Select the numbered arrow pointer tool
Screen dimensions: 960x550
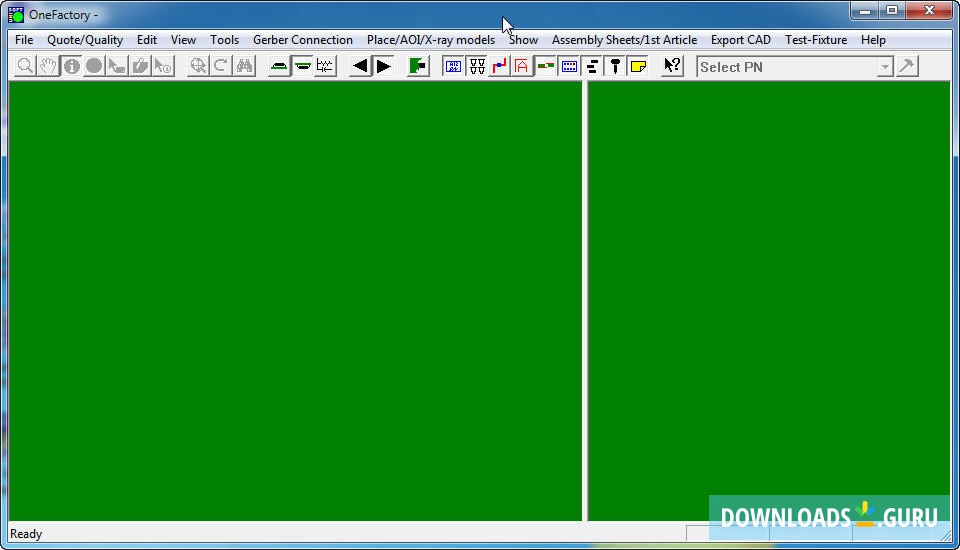click(163, 66)
